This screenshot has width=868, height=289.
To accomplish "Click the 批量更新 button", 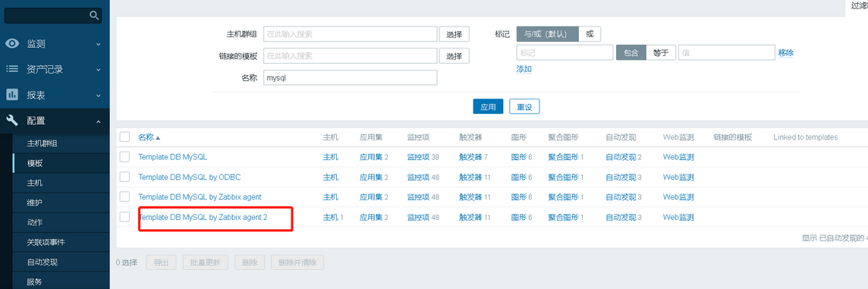I will pos(206,262).
